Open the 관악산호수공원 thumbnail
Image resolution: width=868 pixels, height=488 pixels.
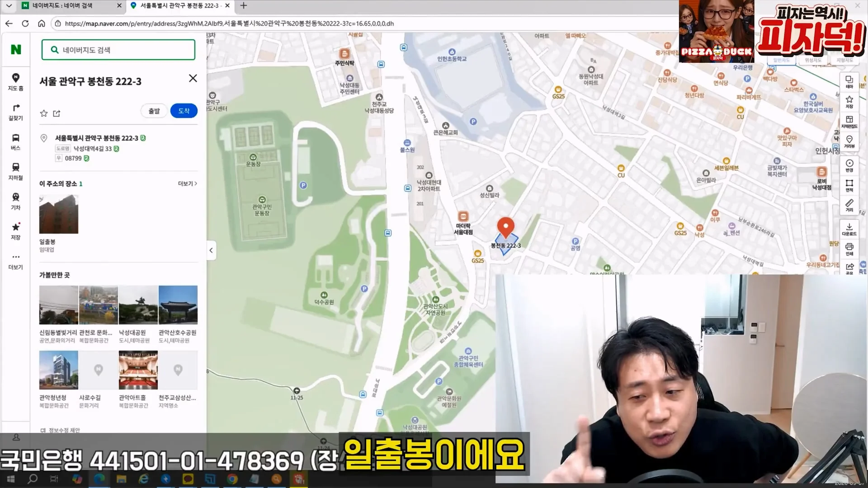coord(178,305)
